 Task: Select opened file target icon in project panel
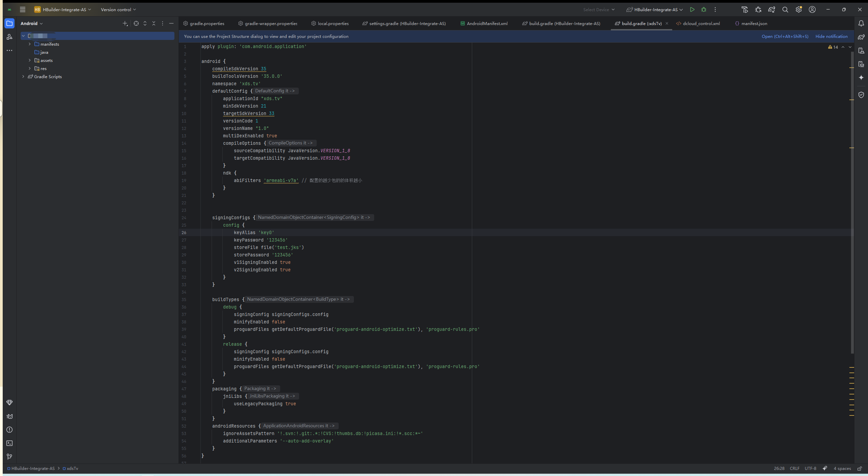[x=136, y=23]
